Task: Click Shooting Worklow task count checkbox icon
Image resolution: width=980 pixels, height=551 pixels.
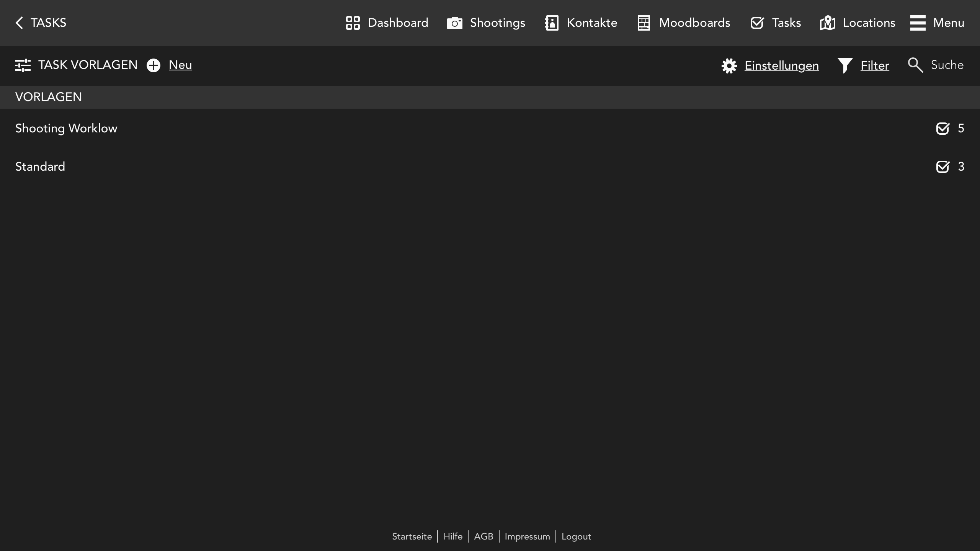Action: click(942, 129)
